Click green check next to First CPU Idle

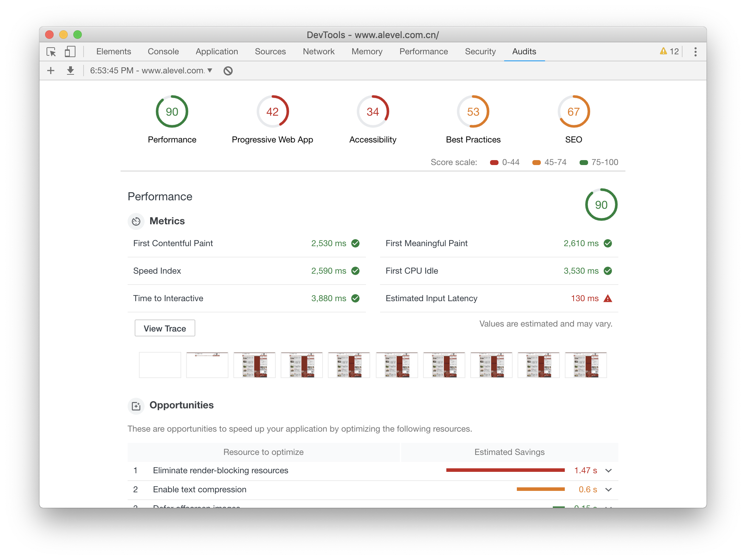[608, 271]
